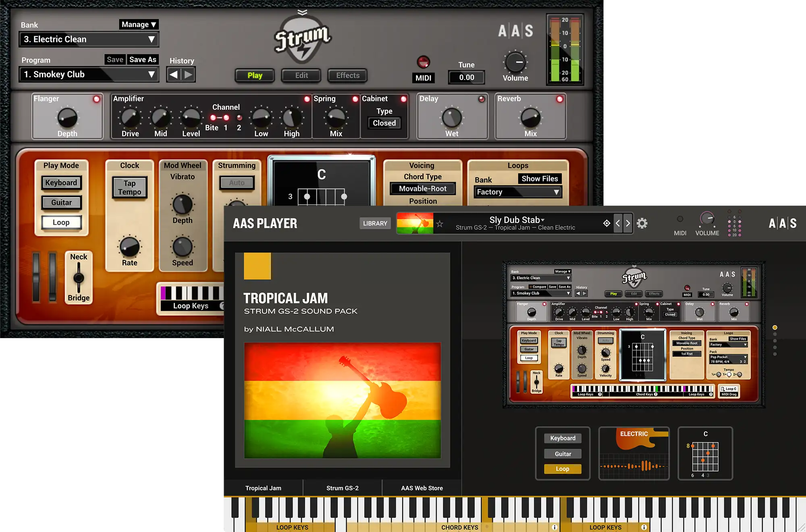Open the Program dropdown 1. Smokey Club
The image size is (806, 532).
click(89, 75)
